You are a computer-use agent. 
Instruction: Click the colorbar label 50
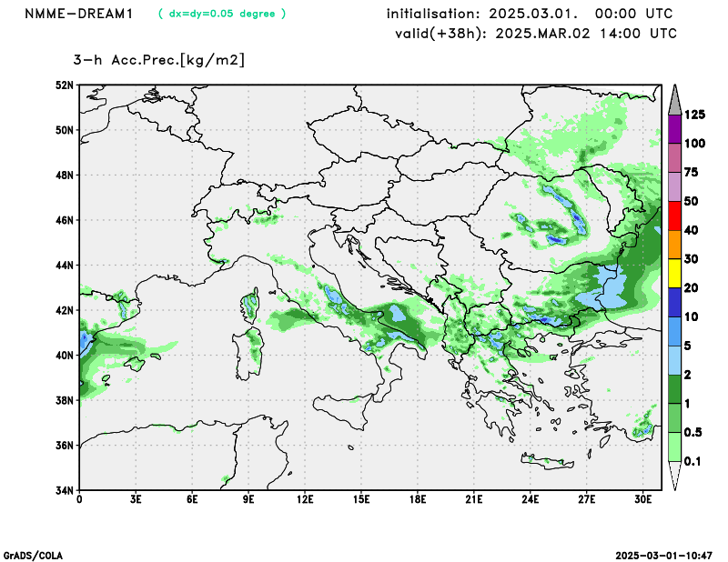(x=692, y=201)
